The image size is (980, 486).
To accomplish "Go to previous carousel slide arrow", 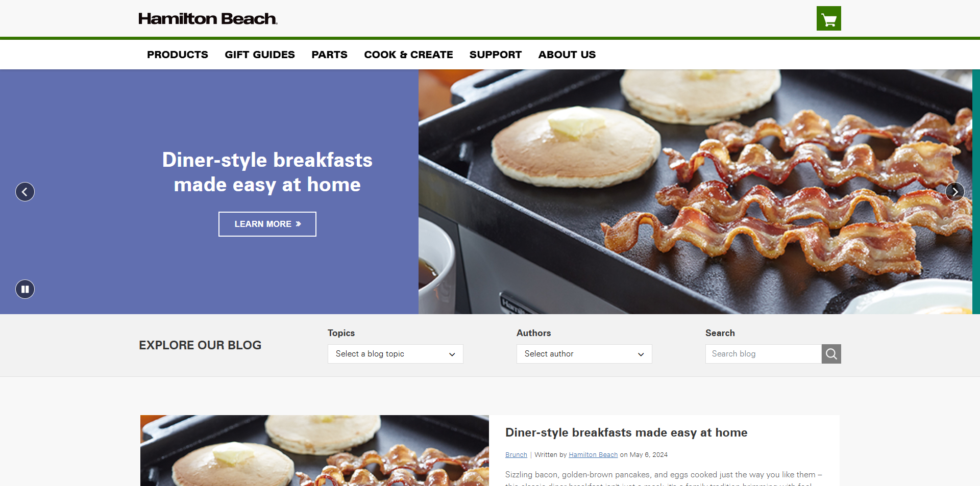I will point(25,192).
